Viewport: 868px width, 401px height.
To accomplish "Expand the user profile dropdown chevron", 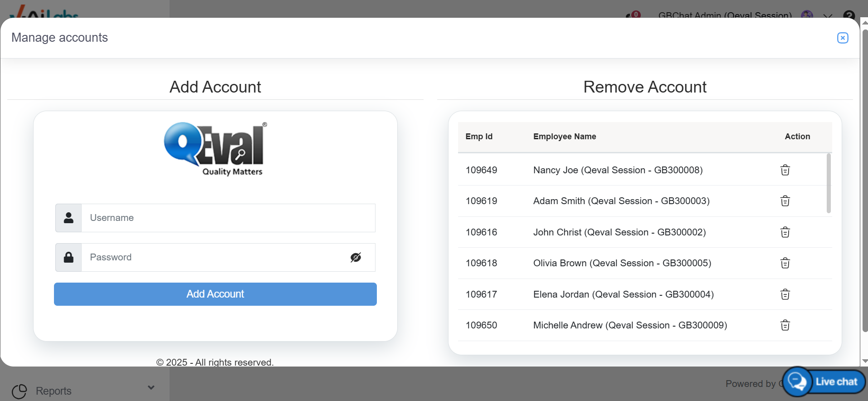I will 828,15.
